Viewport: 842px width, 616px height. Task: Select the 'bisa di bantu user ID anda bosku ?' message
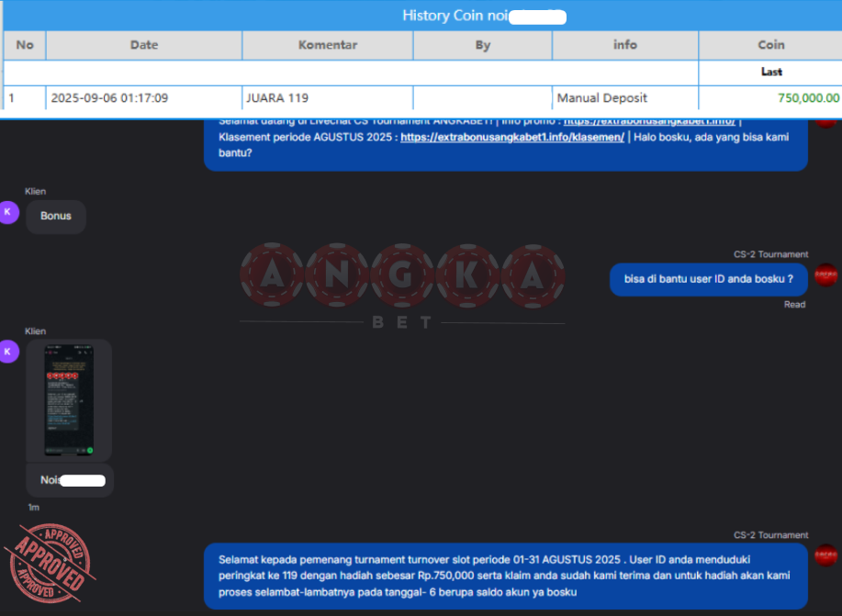[708, 279]
